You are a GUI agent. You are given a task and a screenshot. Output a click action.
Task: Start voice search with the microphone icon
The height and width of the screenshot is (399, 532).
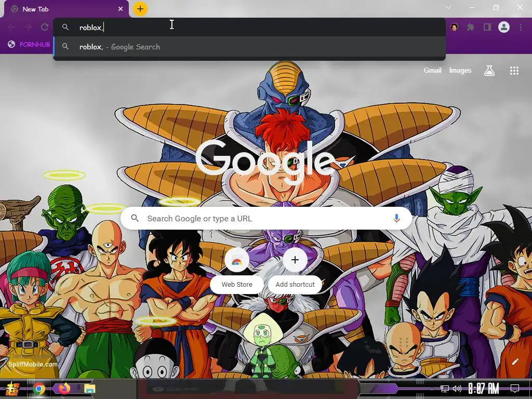point(396,218)
